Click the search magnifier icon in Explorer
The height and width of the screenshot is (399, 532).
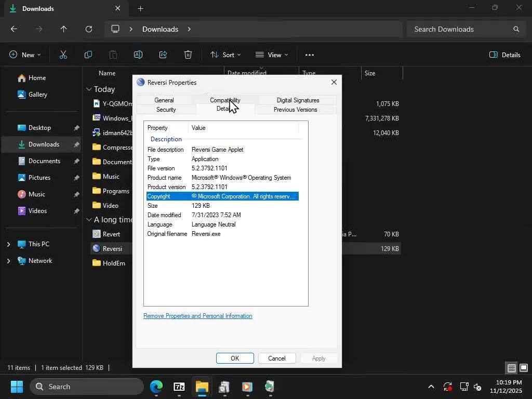pos(516,29)
